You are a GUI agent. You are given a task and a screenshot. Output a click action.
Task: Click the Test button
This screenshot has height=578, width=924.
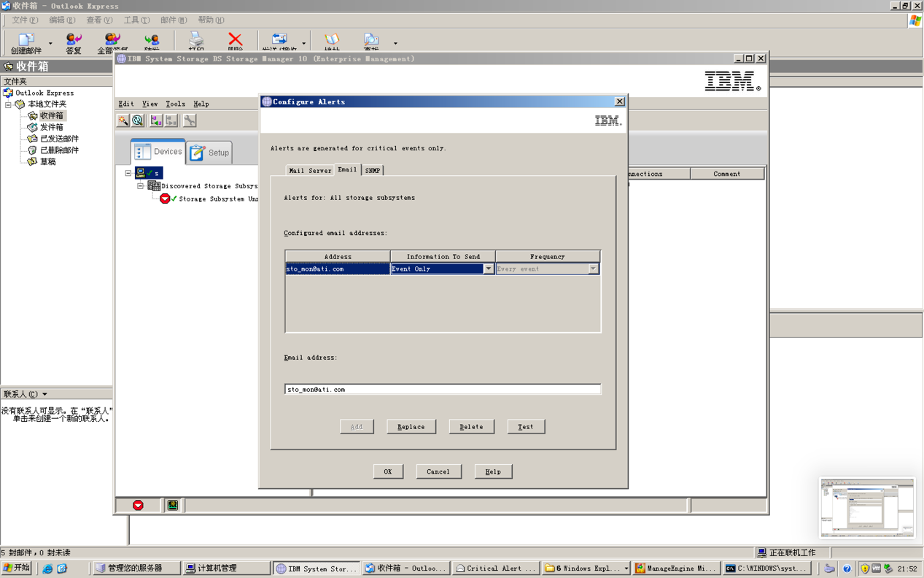point(525,427)
